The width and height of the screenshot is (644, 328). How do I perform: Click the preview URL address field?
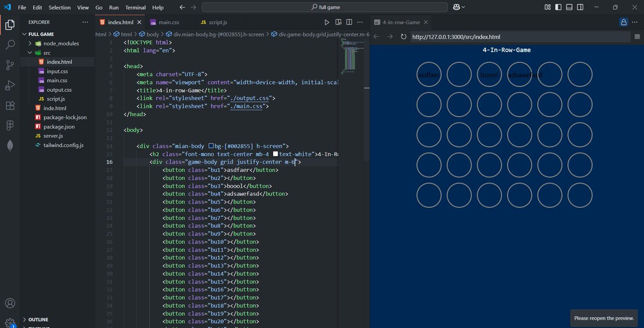point(519,37)
